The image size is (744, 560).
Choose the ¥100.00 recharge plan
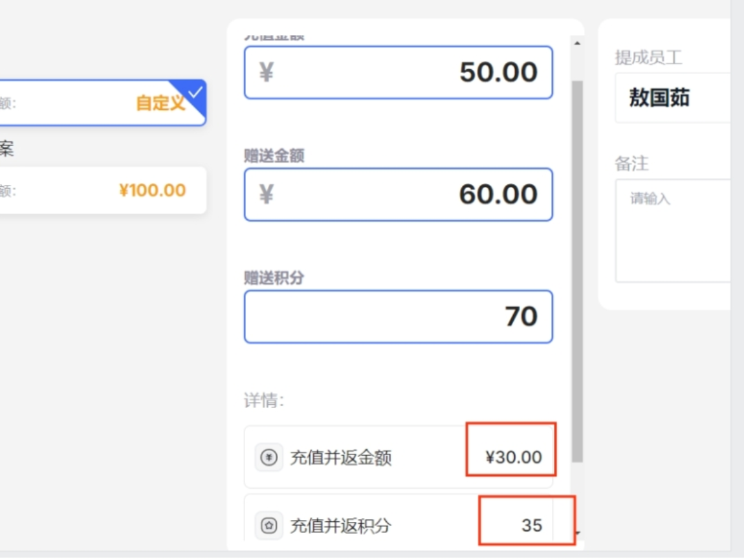152,190
